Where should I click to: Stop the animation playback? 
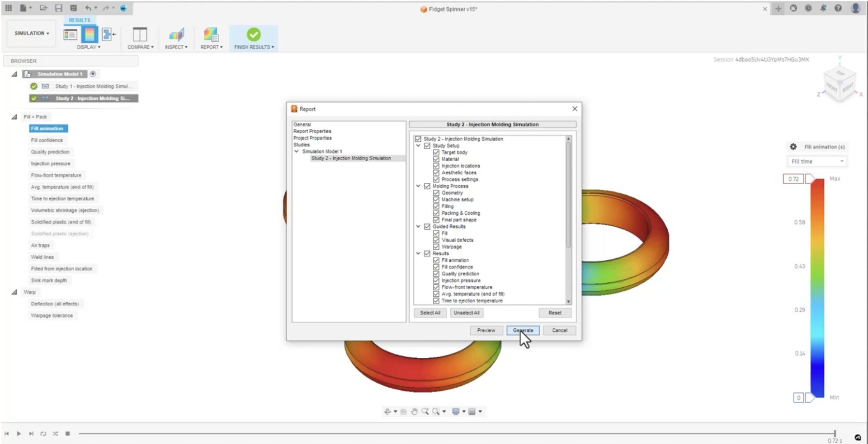pos(67,434)
